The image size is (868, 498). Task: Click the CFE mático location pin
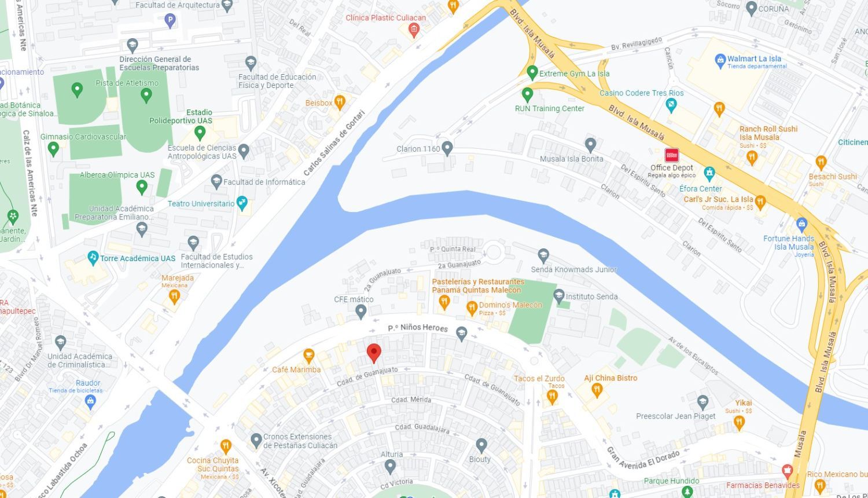(361, 312)
